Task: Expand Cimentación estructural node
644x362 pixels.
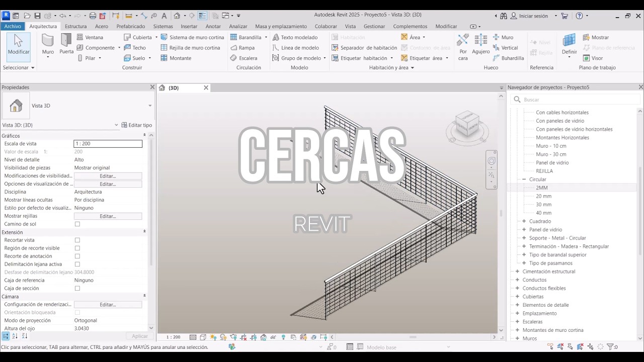Action: coord(517,271)
